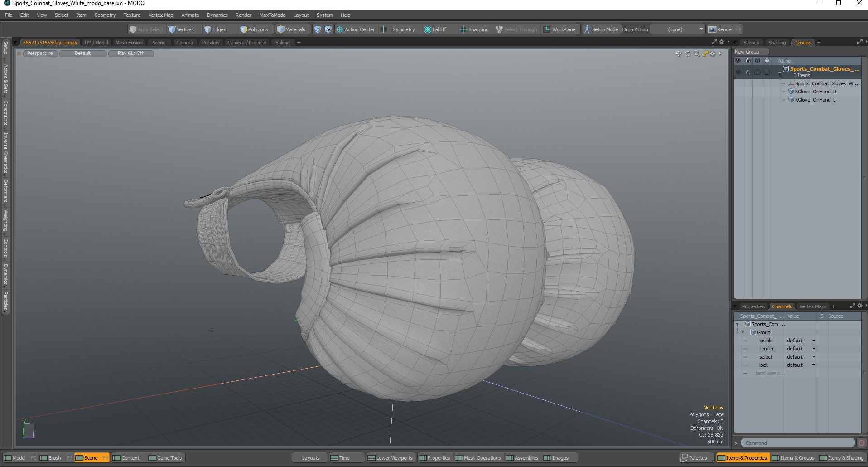This screenshot has width=868, height=467.
Task: Open the Vertex Map menu
Action: click(x=161, y=15)
